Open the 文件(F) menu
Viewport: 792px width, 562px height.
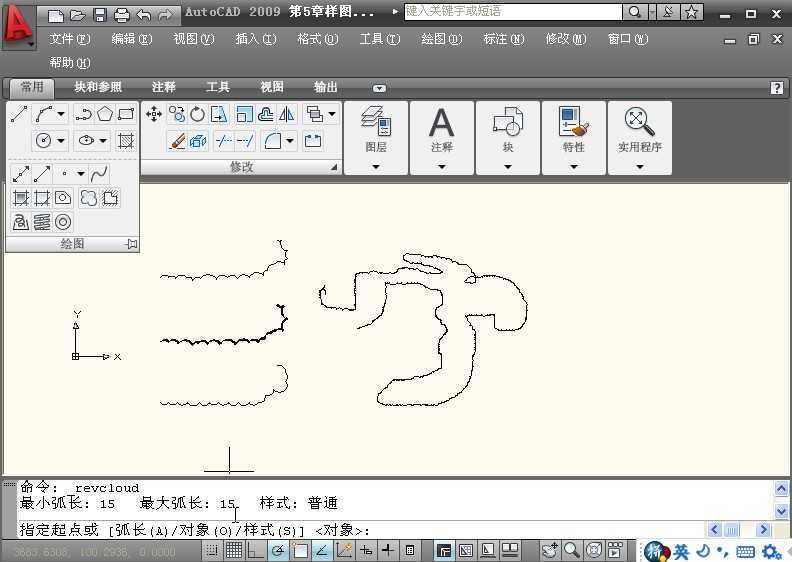pyautogui.click(x=70, y=39)
